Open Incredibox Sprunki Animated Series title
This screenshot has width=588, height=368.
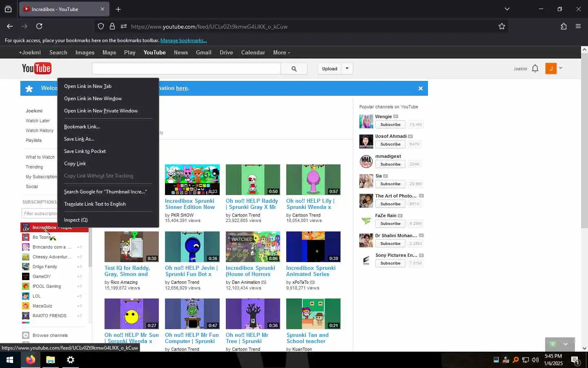click(x=311, y=271)
